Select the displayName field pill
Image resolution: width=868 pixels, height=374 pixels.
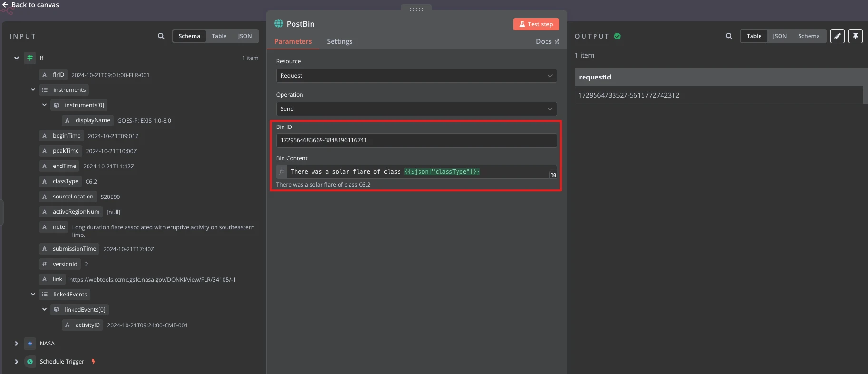click(88, 120)
